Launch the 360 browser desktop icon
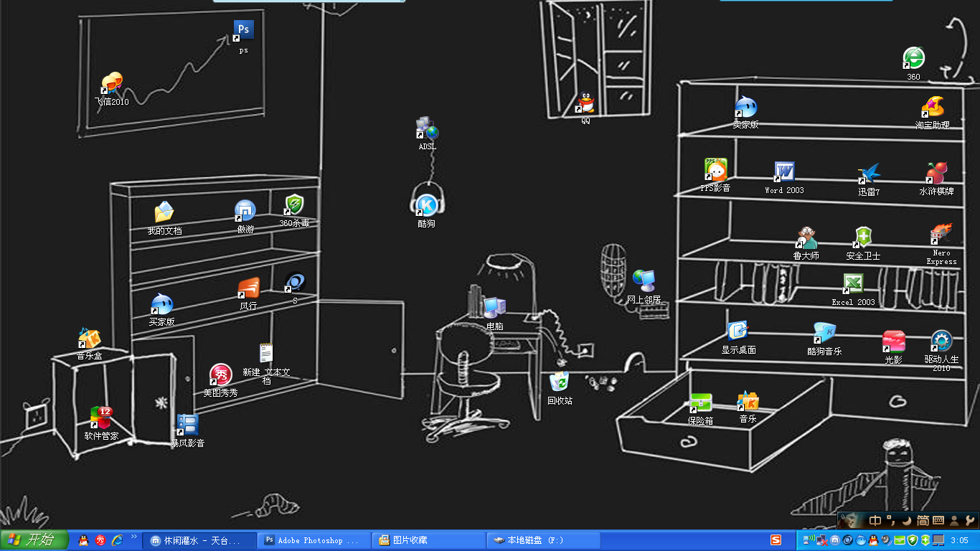Viewport: 980px width, 551px height. [x=913, y=59]
